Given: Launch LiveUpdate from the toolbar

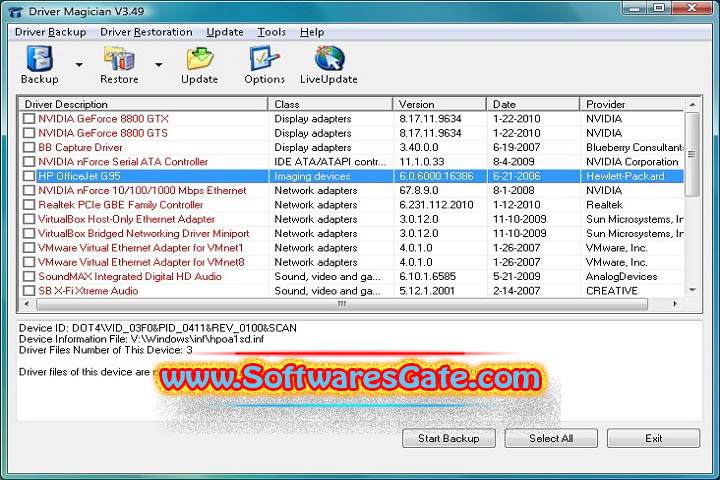Looking at the screenshot, I should (329, 65).
